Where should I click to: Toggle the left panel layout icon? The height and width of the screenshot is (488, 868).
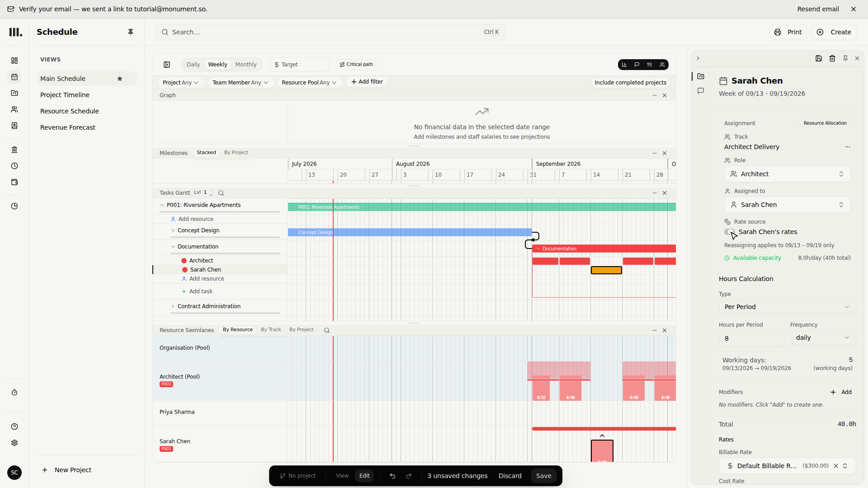click(167, 65)
